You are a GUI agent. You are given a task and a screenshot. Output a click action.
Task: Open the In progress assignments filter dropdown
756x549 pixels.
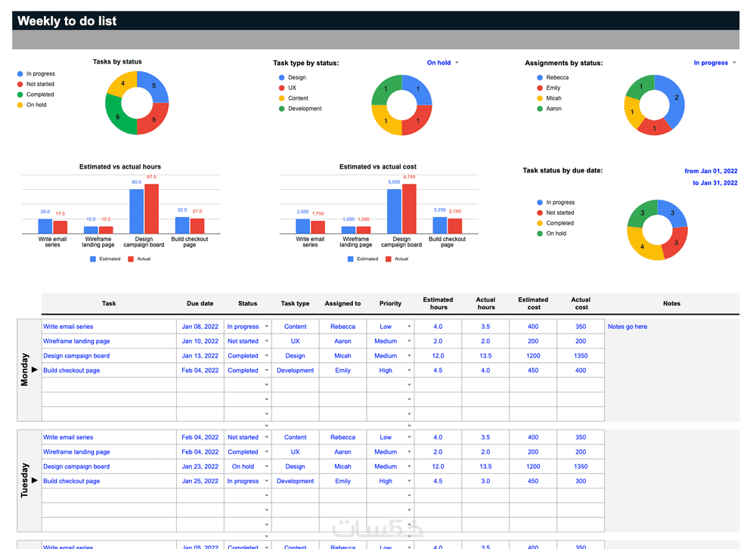tap(734, 63)
